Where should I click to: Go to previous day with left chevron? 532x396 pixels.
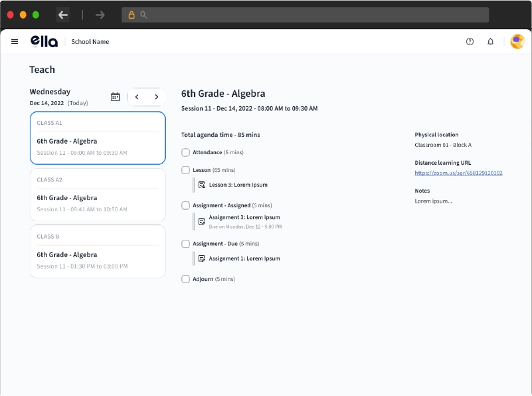(137, 97)
